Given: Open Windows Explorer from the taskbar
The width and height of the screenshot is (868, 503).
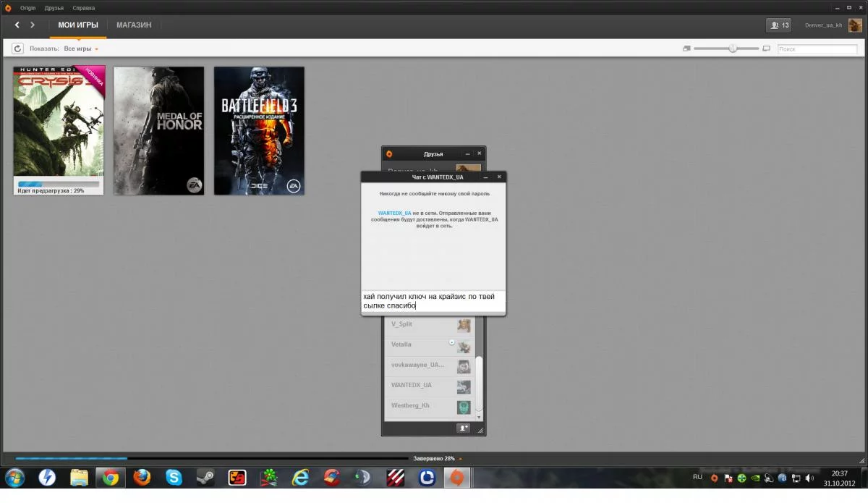Looking at the screenshot, I should (79, 478).
